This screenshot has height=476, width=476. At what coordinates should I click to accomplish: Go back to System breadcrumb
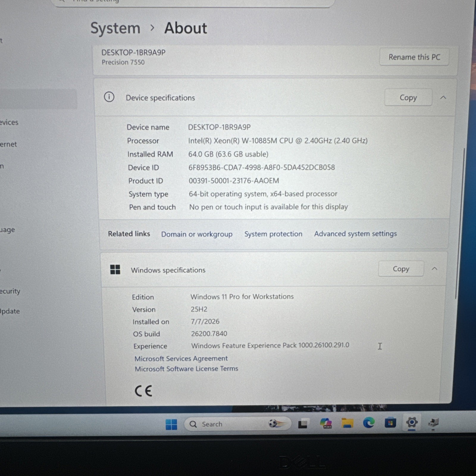(115, 29)
